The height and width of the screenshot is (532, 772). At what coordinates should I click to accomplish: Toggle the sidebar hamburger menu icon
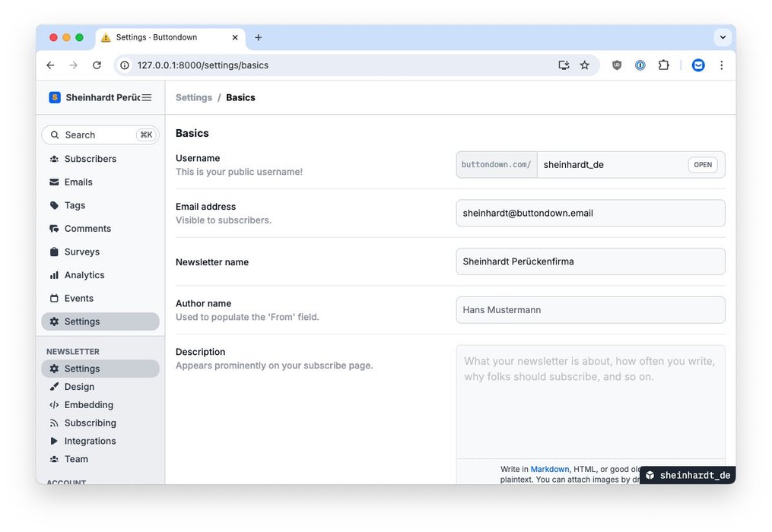[x=147, y=97]
